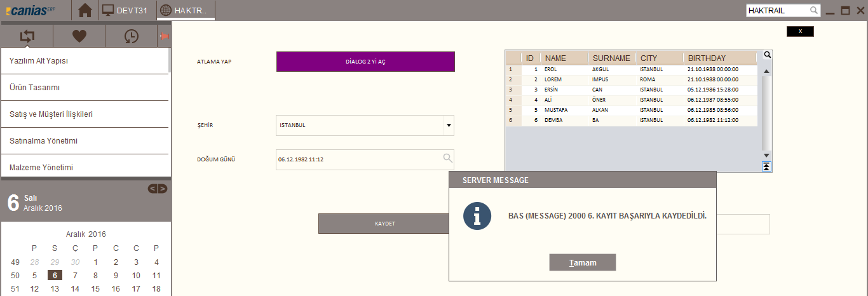Open the favorites heart icon panel
Viewport: 868px width, 296px height.
(79, 36)
